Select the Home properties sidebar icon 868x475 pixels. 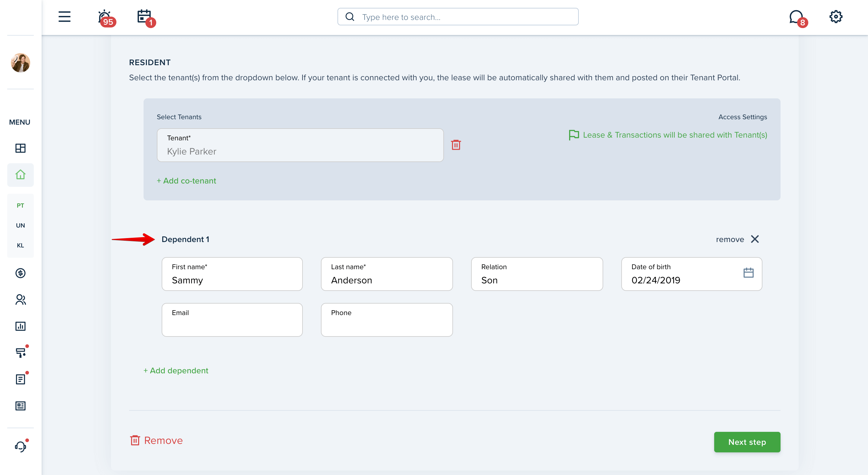coord(21,175)
